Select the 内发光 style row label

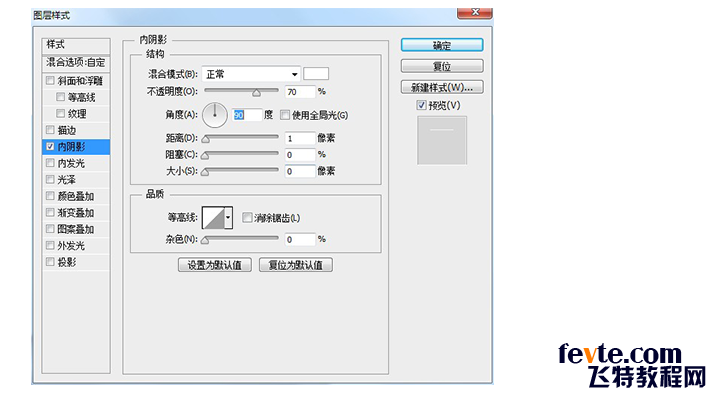pos(71,163)
